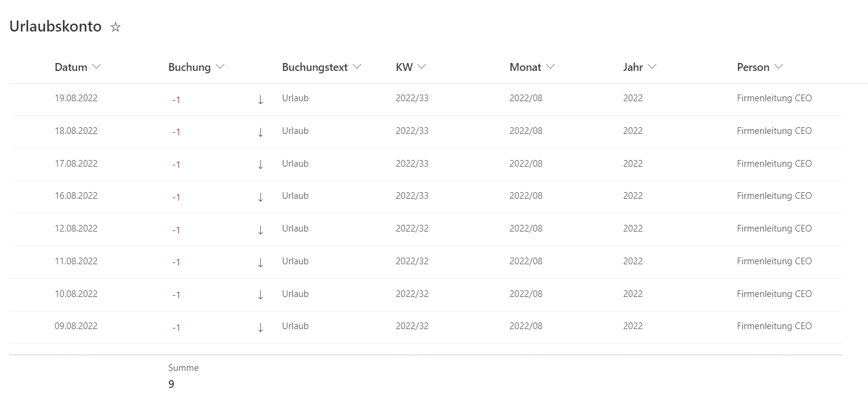The width and height of the screenshot is (868, 397).
Task: Open the Jahr column header dropdown
Action: click(651, 67)
